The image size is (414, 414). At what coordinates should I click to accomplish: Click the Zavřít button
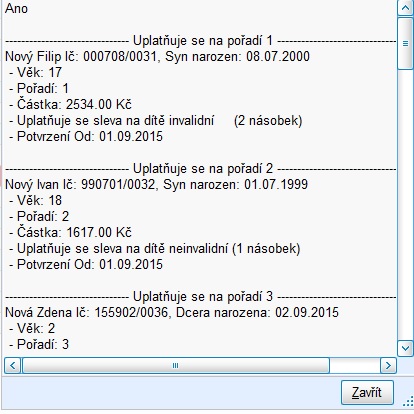(x=367, y=392)
